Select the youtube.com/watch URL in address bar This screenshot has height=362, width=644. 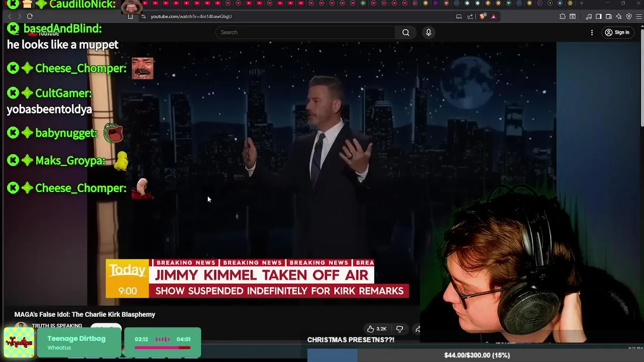tap(191, 17)
